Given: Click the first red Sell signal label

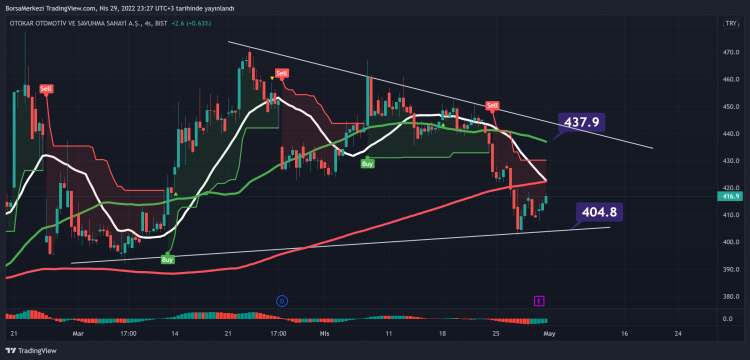Looking at the screenshot, I should point(46,88).
